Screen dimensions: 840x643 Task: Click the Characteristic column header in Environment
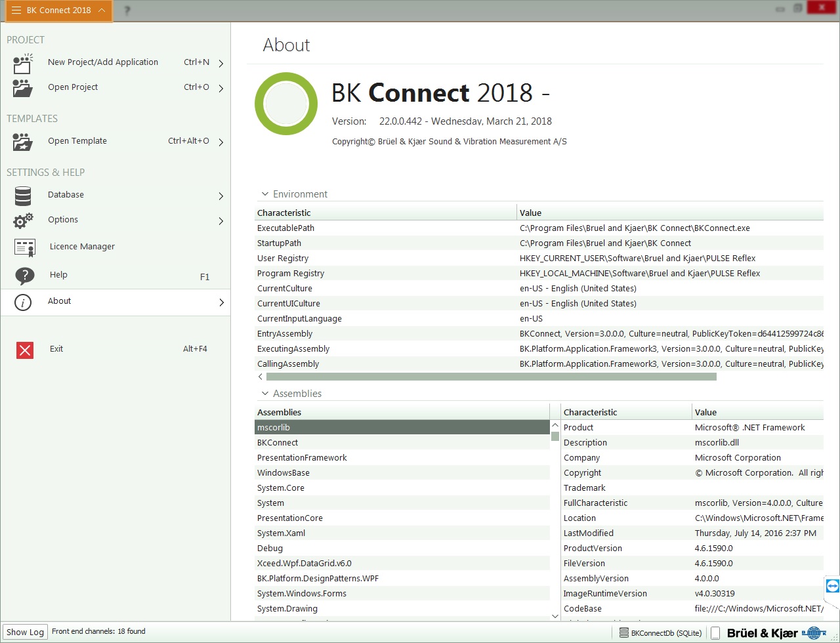pyautogui.click(x=385, y=213)
